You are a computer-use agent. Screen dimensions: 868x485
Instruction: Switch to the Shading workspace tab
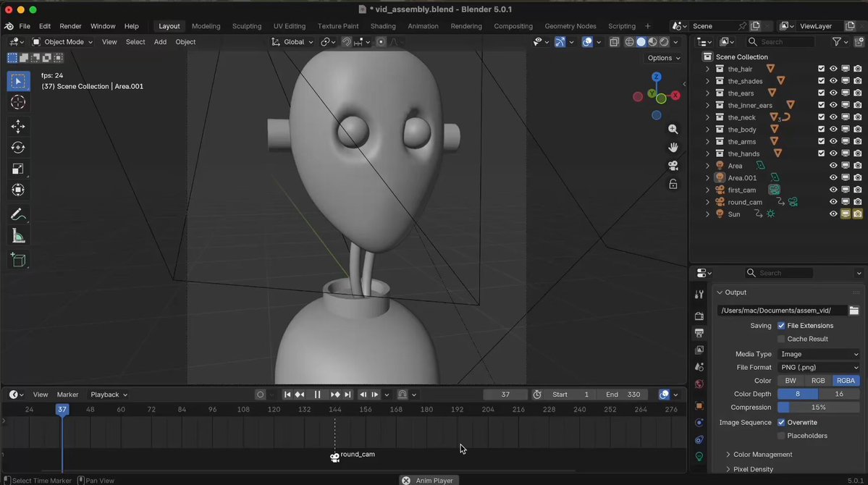click(x=383, y=26)
